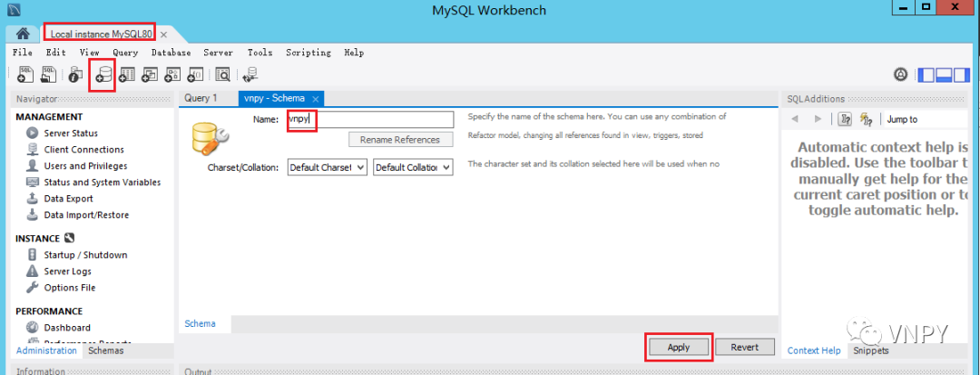Open the Tools menu

click(x=260, y=53)
